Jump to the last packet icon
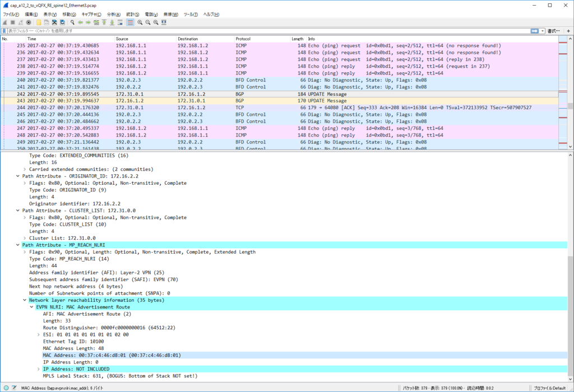574x392 pixels. (112, 22)
